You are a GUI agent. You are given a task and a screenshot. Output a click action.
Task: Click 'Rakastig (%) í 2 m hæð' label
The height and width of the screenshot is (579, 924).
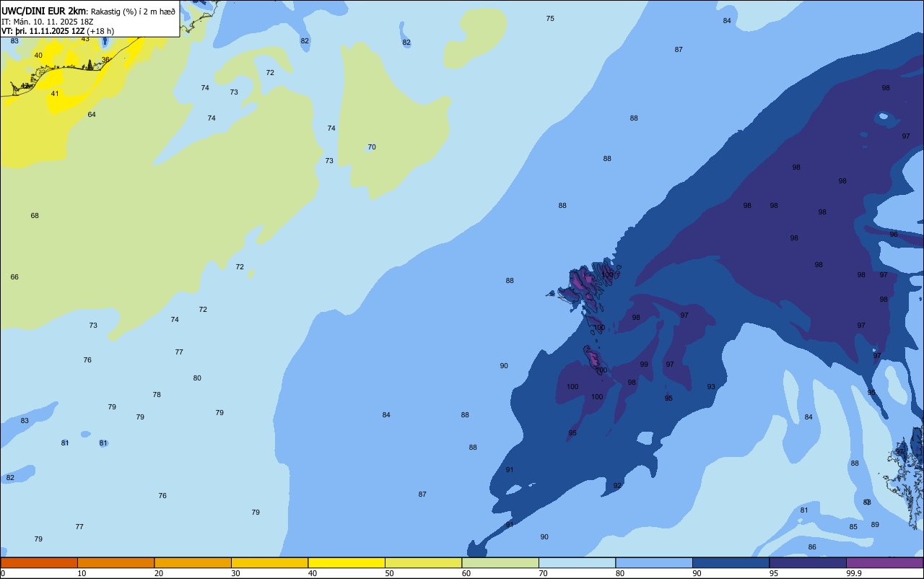(133, 12)
